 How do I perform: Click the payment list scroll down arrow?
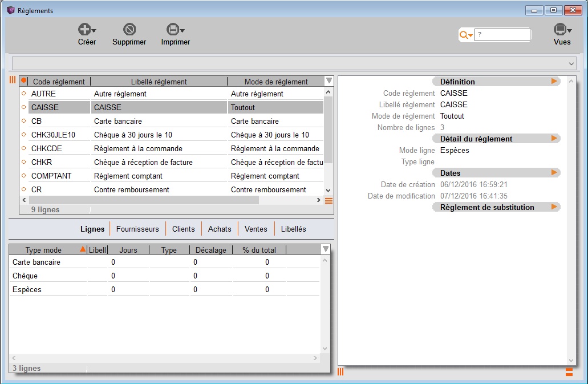coord(328,191)
